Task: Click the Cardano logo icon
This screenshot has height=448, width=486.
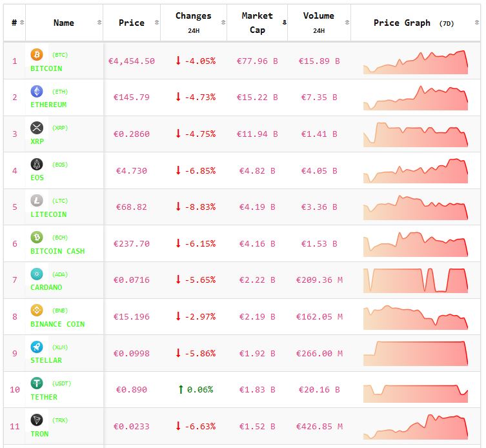Action: (37, 274)
